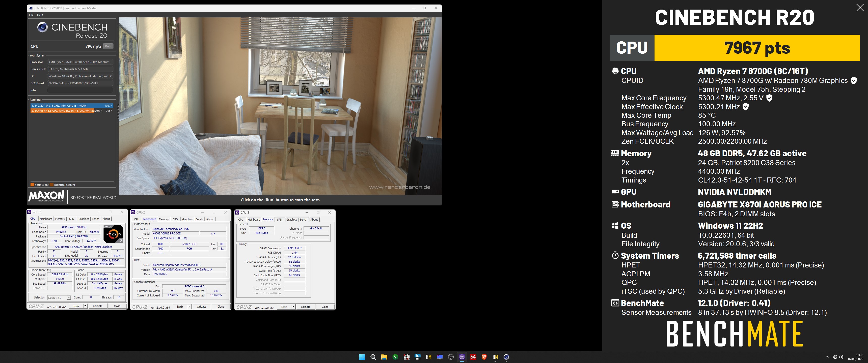Open the volume tray icon
Image resolution: width=868 pixels, height=363 pixels.
point(842,357)
